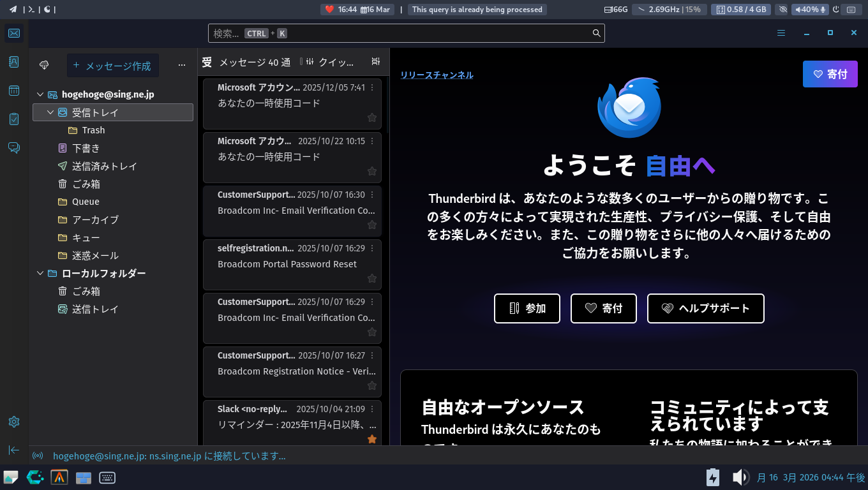Select the Trash subfolder
The height and width of the screenshot is (490, 868).
click(113, 130)
